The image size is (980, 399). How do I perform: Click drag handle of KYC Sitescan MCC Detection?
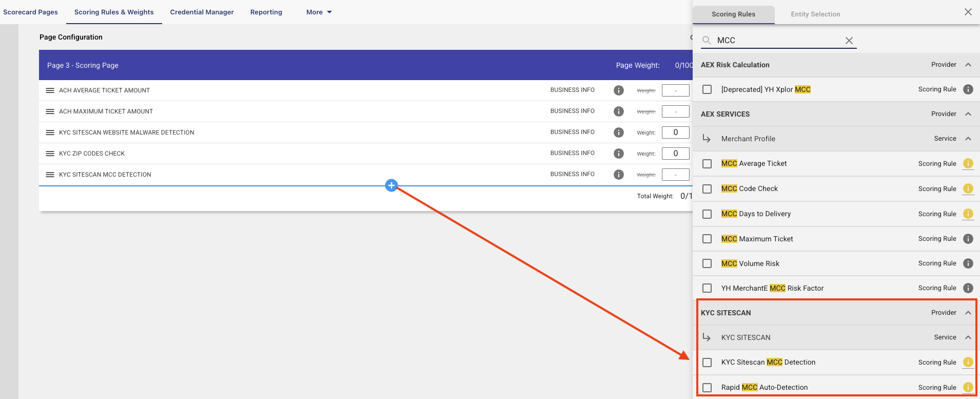(50, 175)
